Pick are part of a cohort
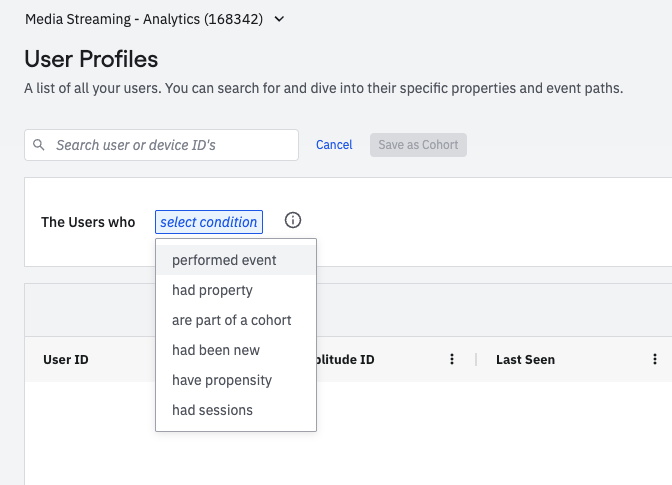Image resolution: width=672 pixels, height=485 pixels. 232,320
